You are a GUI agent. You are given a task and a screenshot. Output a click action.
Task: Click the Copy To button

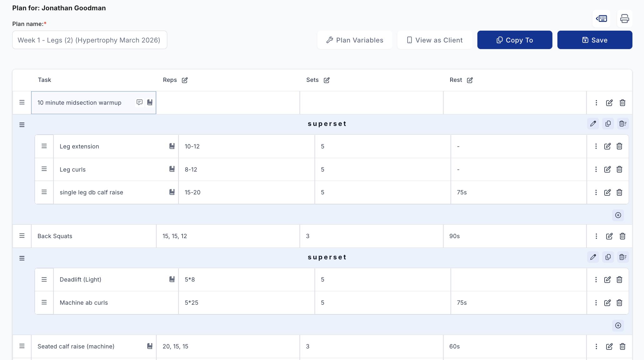(x=515, y=40)
